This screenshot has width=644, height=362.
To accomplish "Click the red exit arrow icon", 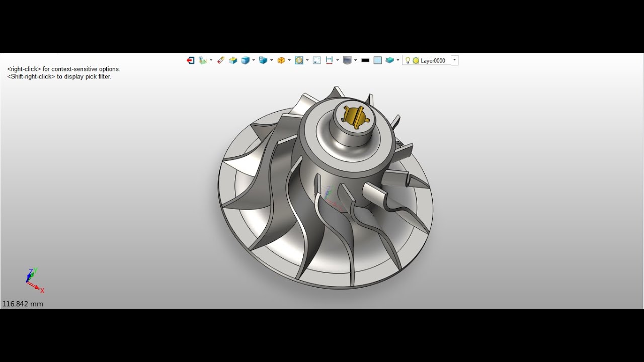I will coord(190,60).
